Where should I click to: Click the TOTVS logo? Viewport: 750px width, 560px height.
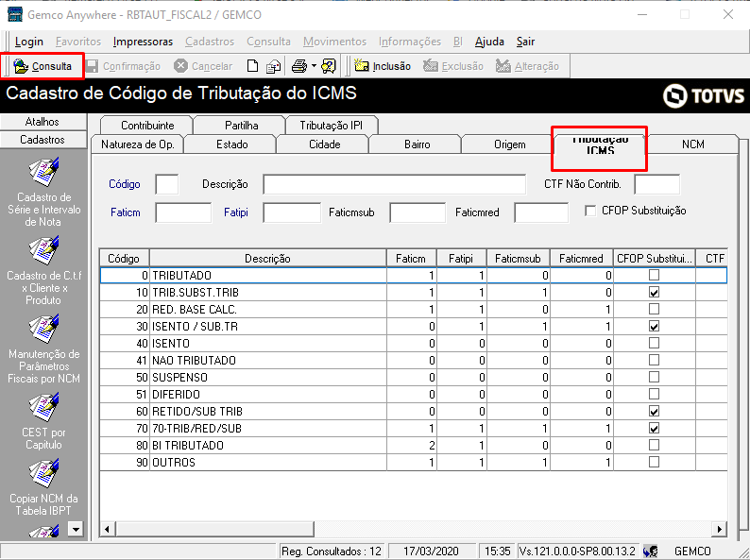(x=704, y=95)
